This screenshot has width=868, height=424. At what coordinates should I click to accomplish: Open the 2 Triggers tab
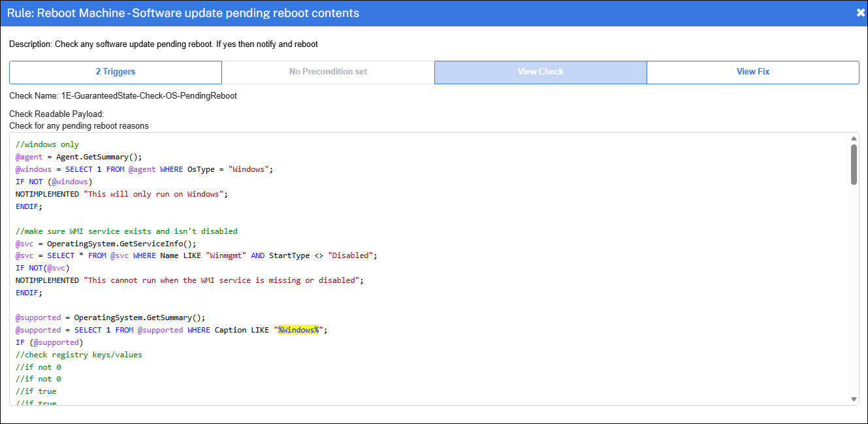(116, 72)
